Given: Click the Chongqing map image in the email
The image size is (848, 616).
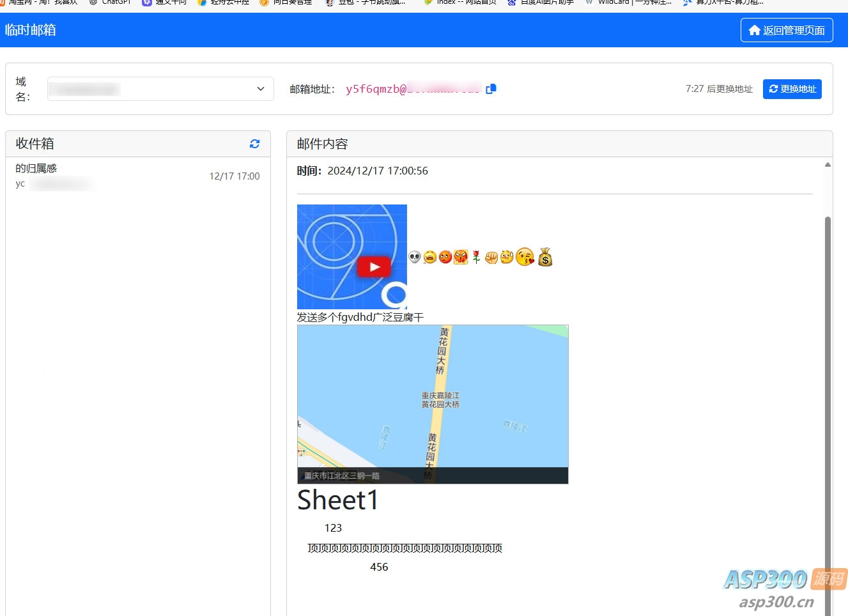Looking at the screenshot, I should (432, 403).
